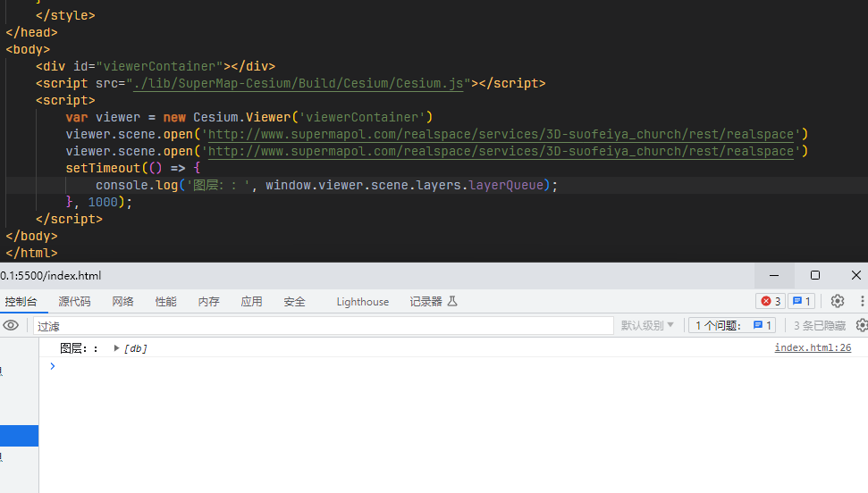Viewport: 868px width, 493px height.
Task: Click the Recorder beaker icon
Action: point(452,301)
